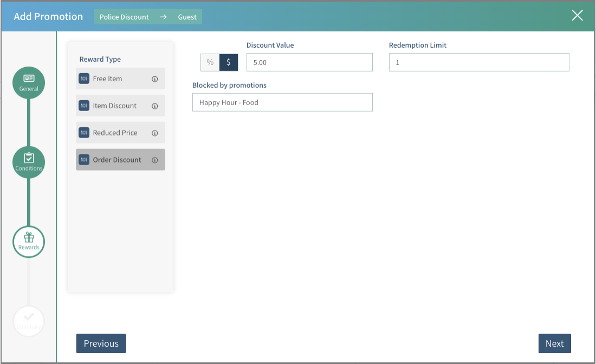Click the Discount Value field
The image size is (596, 364).
[x=309, y=62]
